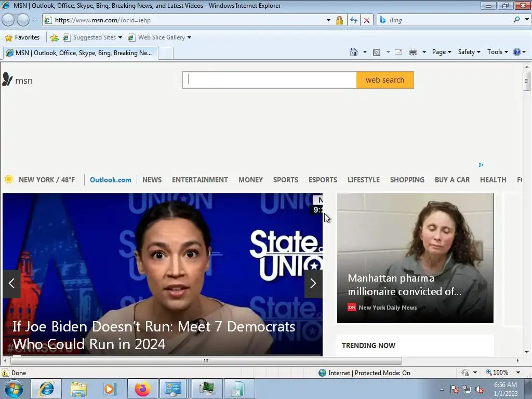Open the BUY A CAR link
Viewport: 532px width, 399px height.
[453, 180]
